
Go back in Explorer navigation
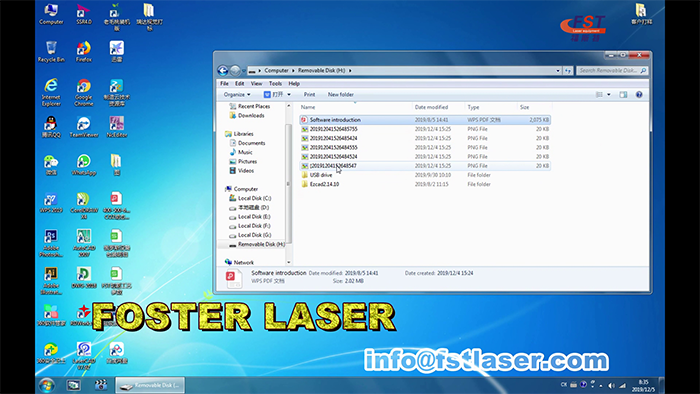click(x=223, y=70)
